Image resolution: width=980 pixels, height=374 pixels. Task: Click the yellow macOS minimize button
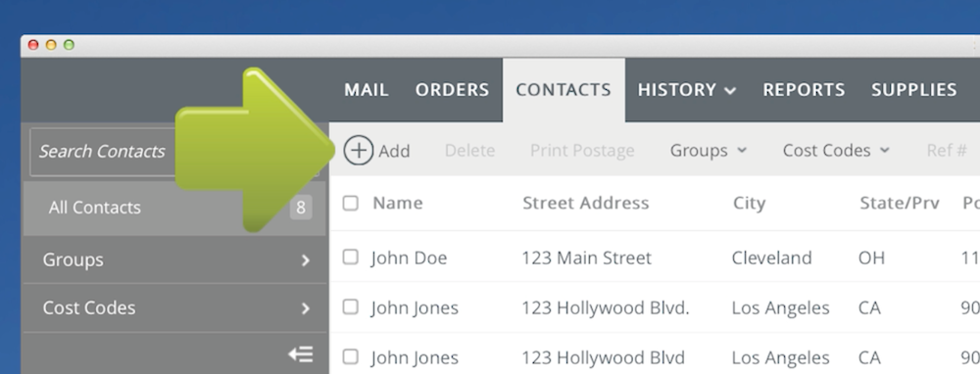[x=51, y=45]
